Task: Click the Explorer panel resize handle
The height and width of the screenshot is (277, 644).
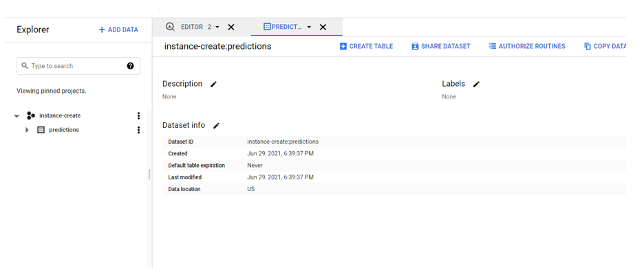Action: (x=149, y=174)
